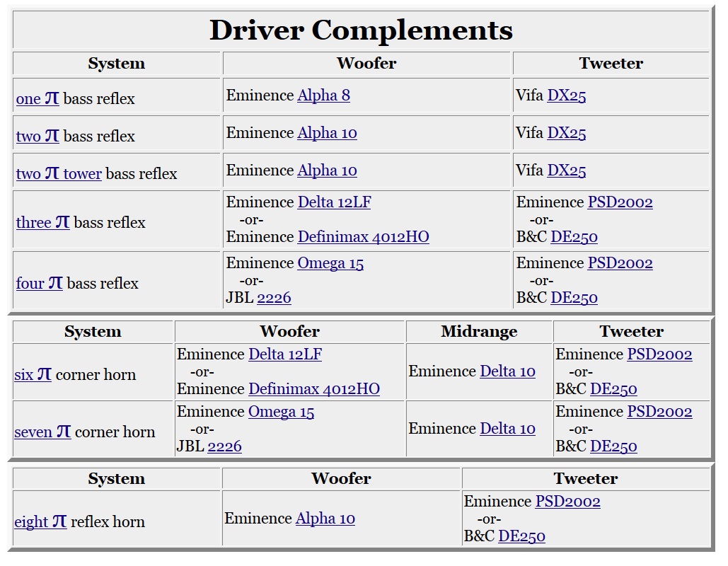
Task: Click 'Woofer' header beside the Midrange column
Action: (290, 332)
